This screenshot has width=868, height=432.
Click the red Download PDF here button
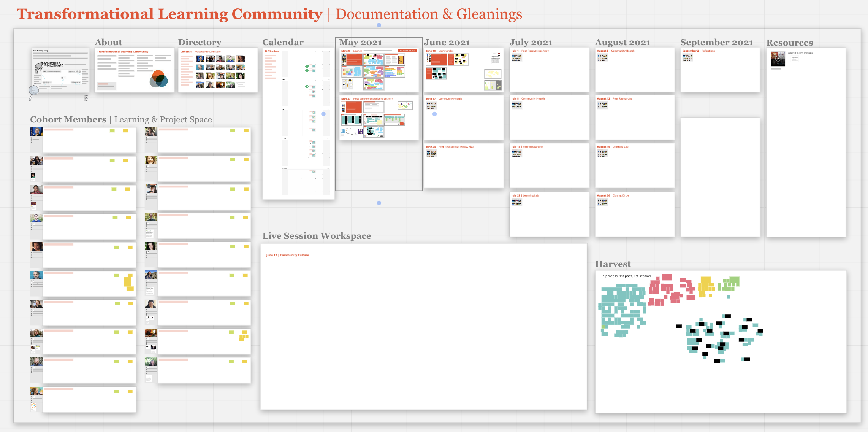(x=407, y=51)
